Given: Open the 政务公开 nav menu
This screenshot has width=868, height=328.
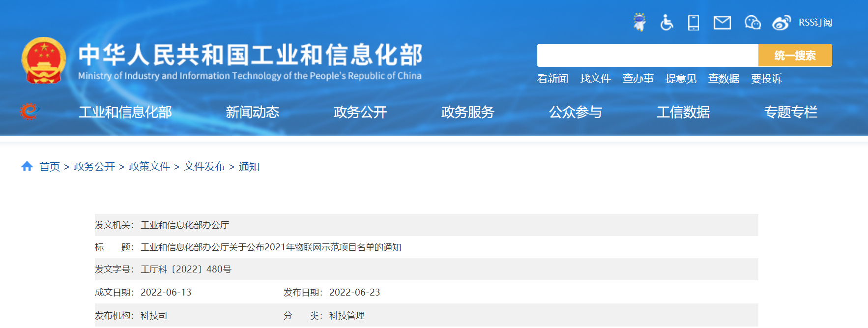Looking at the screenshot, I should [x=360, y=112].
